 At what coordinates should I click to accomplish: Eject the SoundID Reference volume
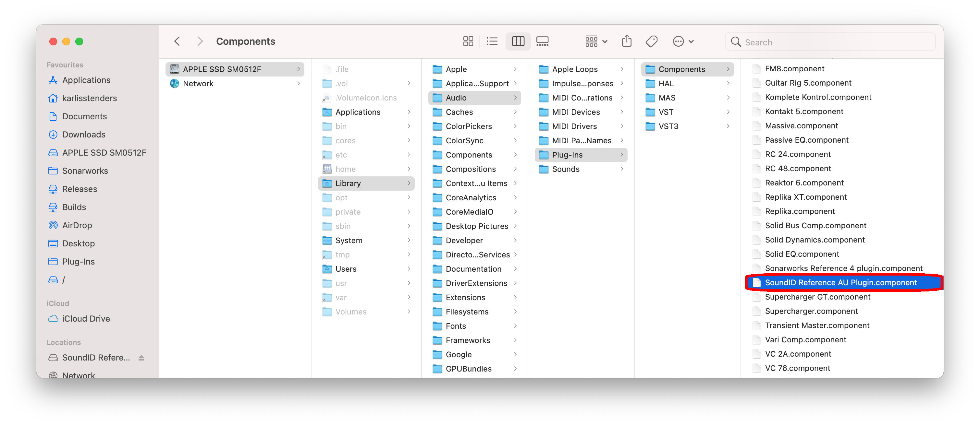point(141,358)
